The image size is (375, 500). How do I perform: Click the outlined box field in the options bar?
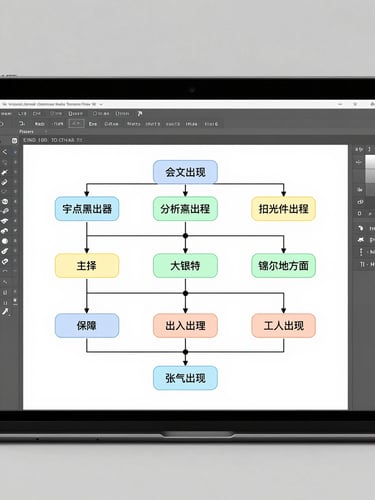(76, 124)
